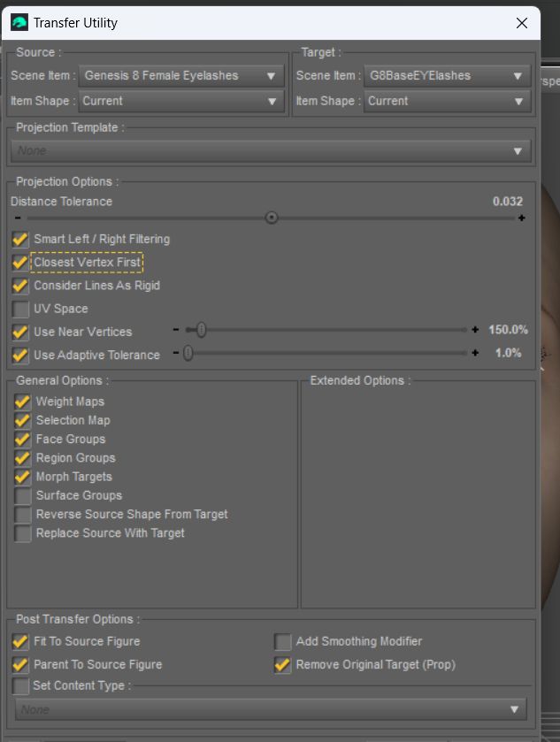The width and height of the screenshot is (560, 742).
Task: Close the Transfer Utility dialog
Action: pyautogui.click(x=522, y=23)
